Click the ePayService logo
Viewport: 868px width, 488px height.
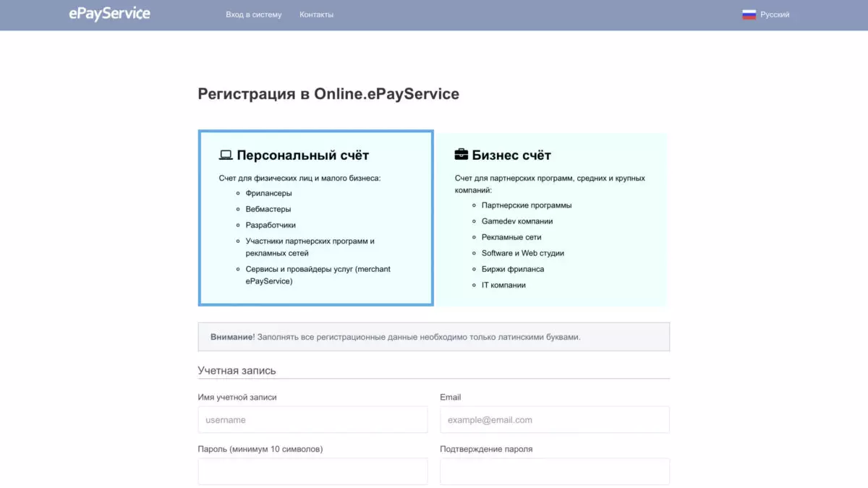point(109,14)
